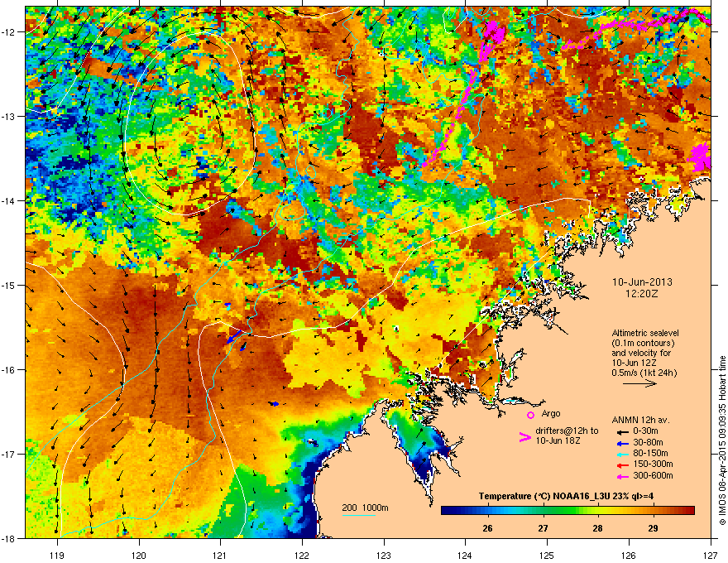Screen dimensions: 728x563
Task: Click the longitude axis label 120
Action: pyautogui.click(x=139, y=555)
